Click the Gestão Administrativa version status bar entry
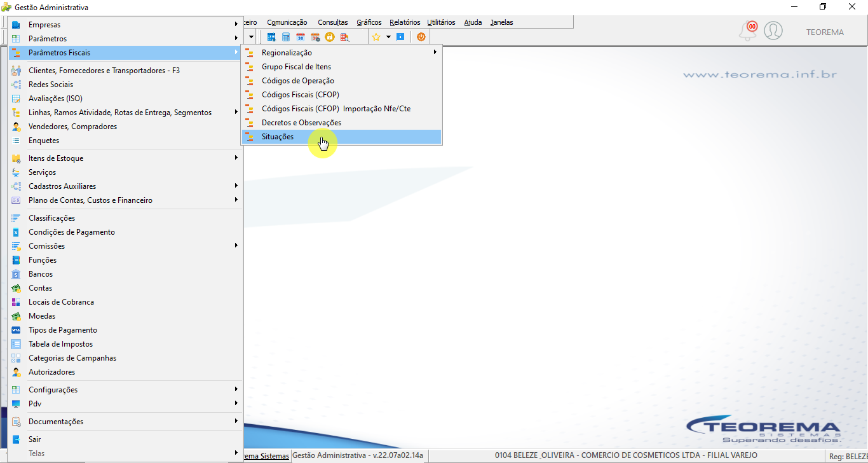This screenshot has height=463, width=868. 358,455
